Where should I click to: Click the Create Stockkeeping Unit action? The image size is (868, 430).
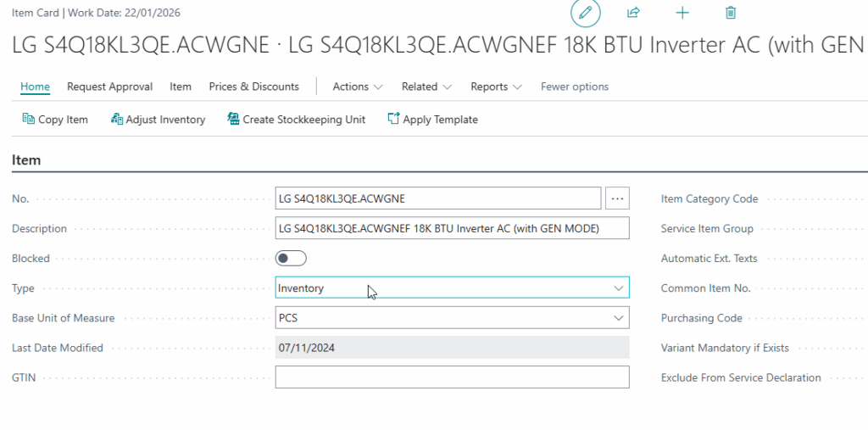(297, 119)
